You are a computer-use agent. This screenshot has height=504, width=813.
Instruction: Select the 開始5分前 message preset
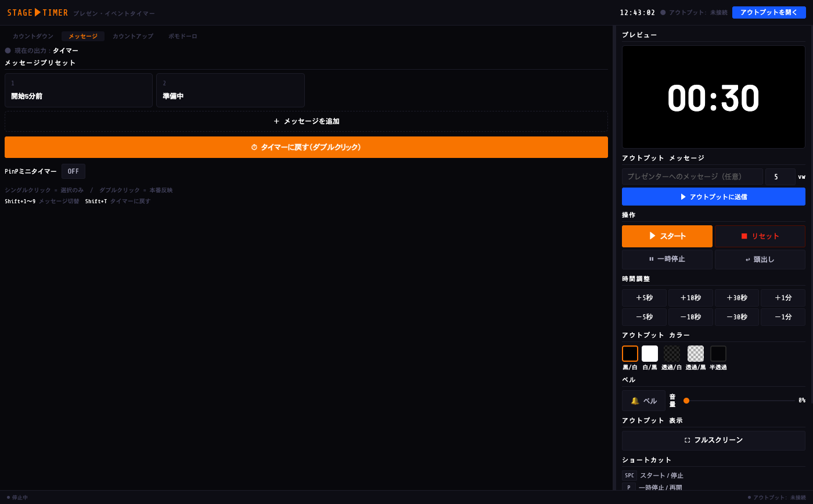coord(78,90)
